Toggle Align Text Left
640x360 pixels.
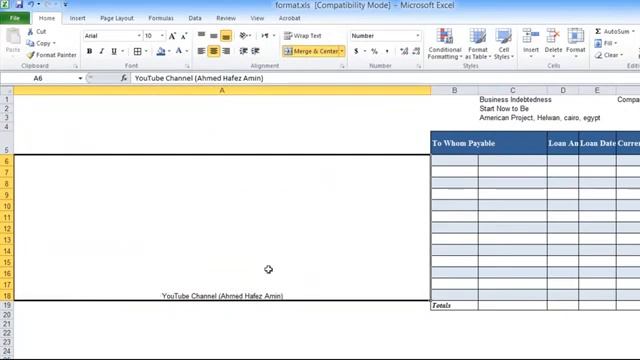(x=201, y=51)
